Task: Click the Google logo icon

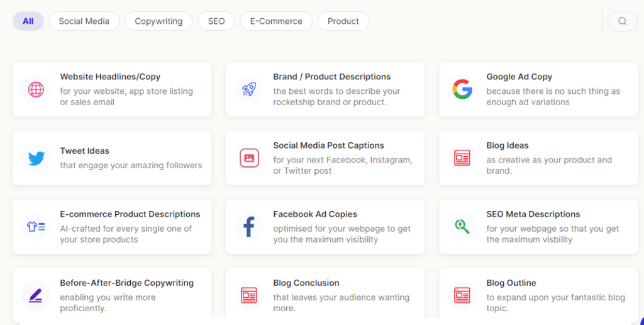Action: (462, 89)
